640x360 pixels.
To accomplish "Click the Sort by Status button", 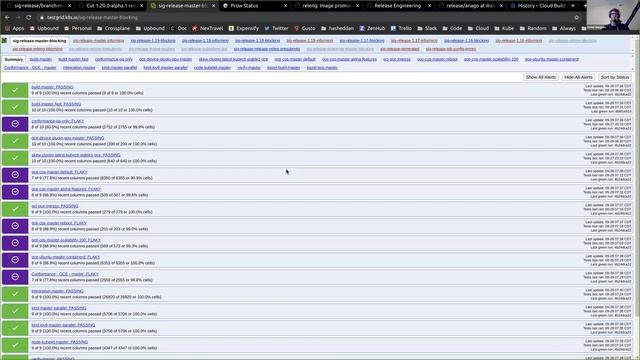I will pyautogui.click(x=615, y=77).
